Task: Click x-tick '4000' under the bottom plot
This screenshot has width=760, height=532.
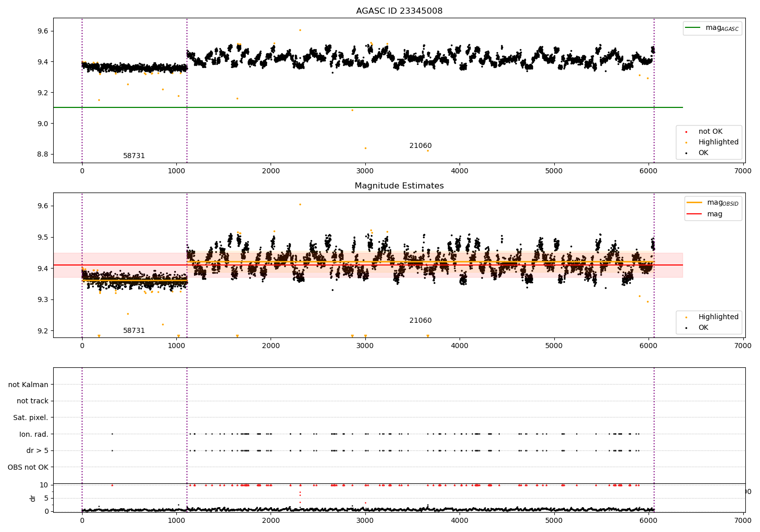Action: pos(460,520)
